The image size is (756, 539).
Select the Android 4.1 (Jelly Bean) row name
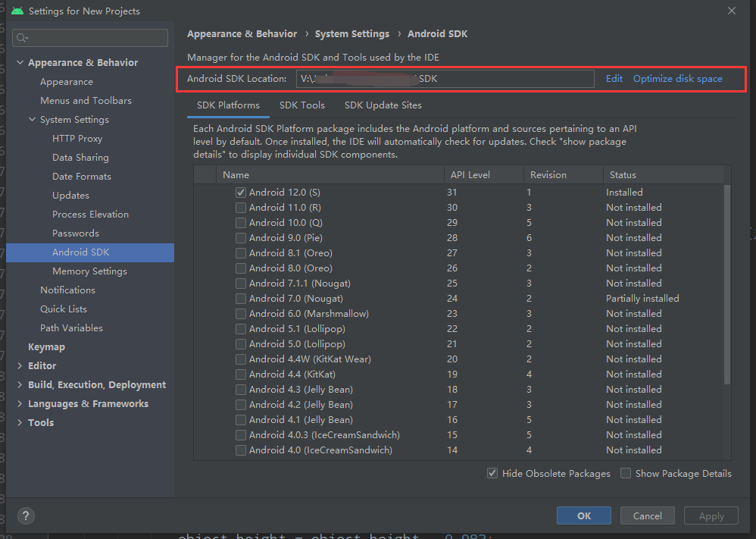pos(301,420)
